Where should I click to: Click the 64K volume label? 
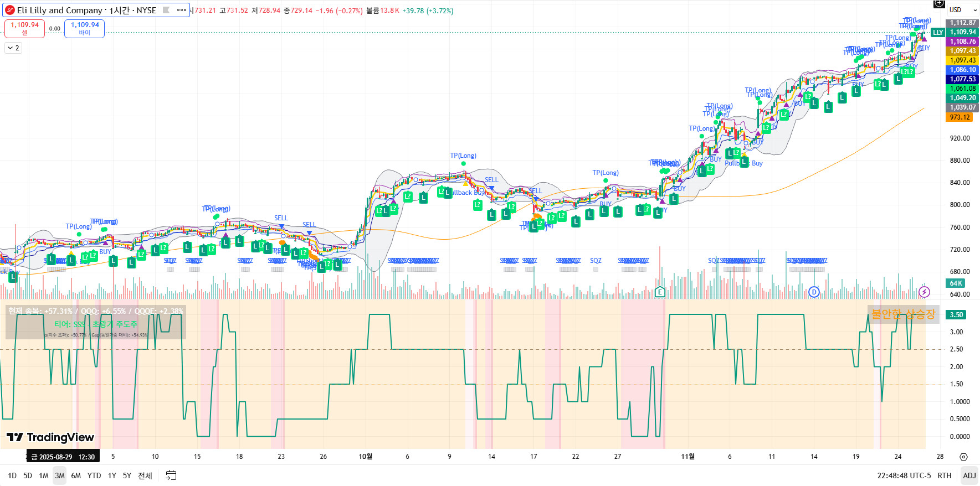pos(956,283)
